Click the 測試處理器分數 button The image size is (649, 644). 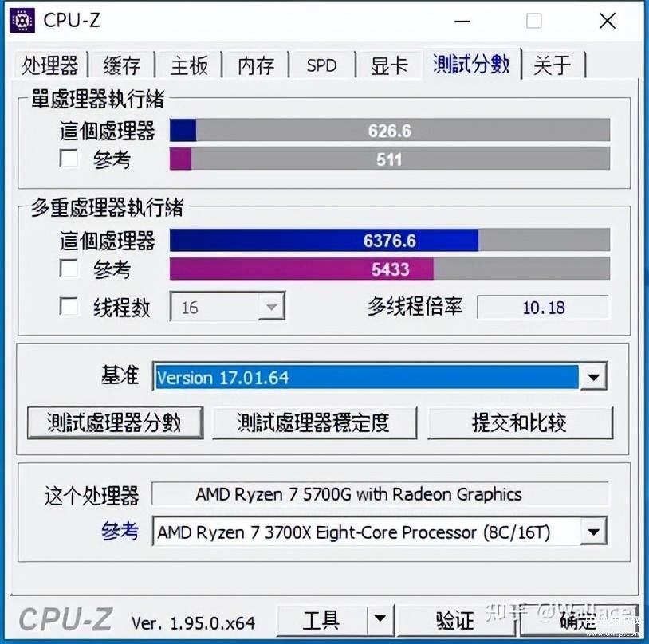tap(115, 422)
